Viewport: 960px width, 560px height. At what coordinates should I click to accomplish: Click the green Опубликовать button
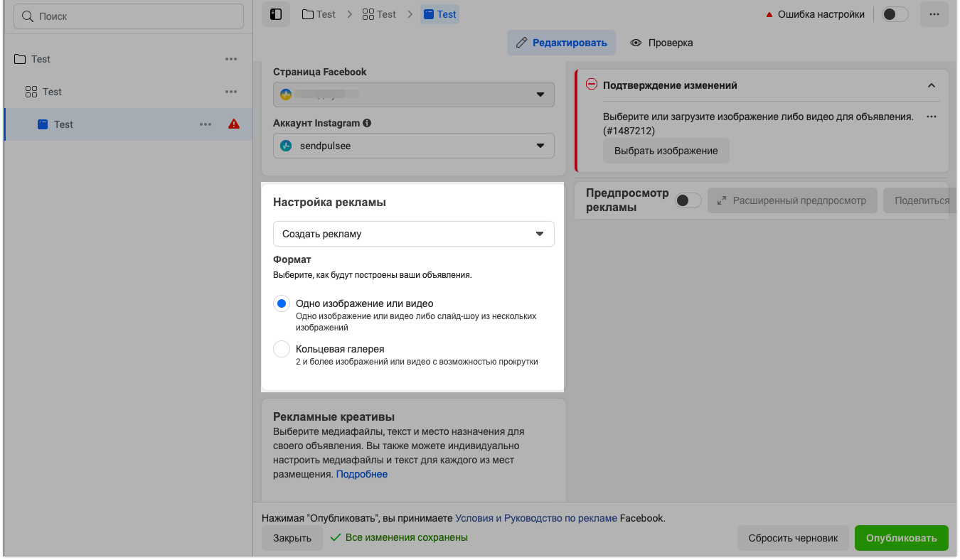[x=901, y=538]
